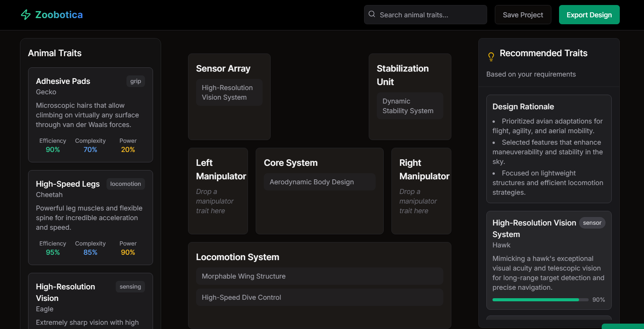Select Dynamic Stability System chip

click(410, 106)
